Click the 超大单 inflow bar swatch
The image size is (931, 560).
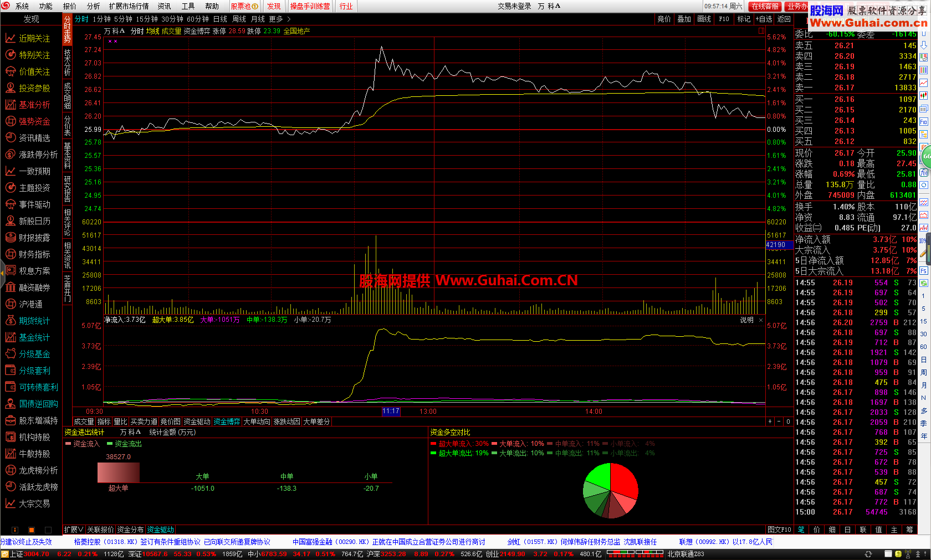click(118, 472)
